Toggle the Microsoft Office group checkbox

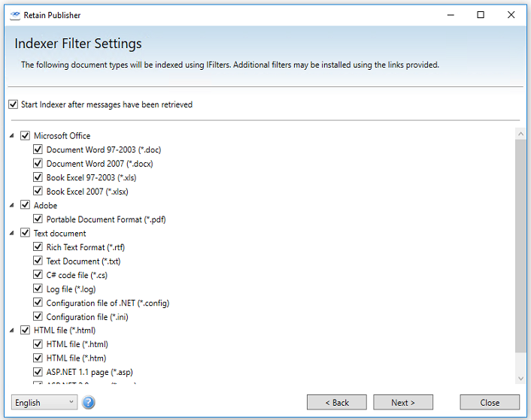(26, 136)
